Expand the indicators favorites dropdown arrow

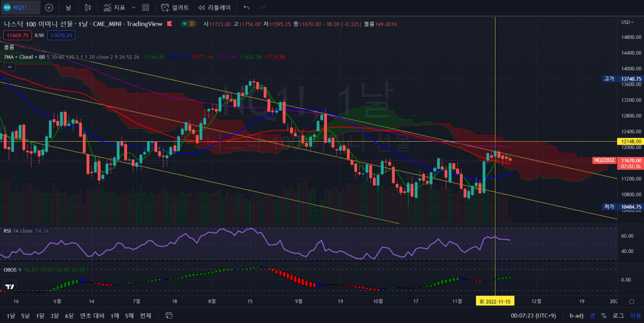132,8
